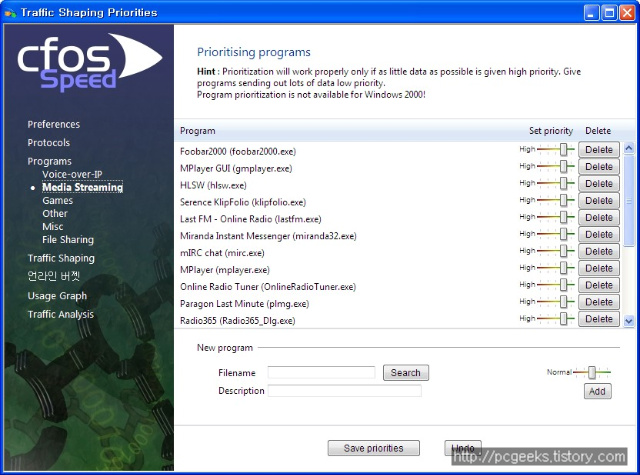Image resolution: width=640 pixels, height=475 pixels.
Task: Click the Filename input field
Action: (321, 373)
